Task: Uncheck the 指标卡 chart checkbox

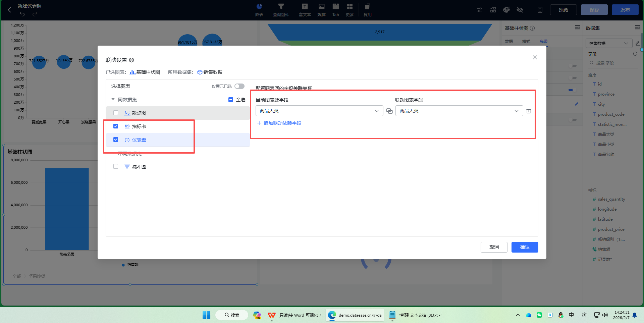Action: [116, 126]
